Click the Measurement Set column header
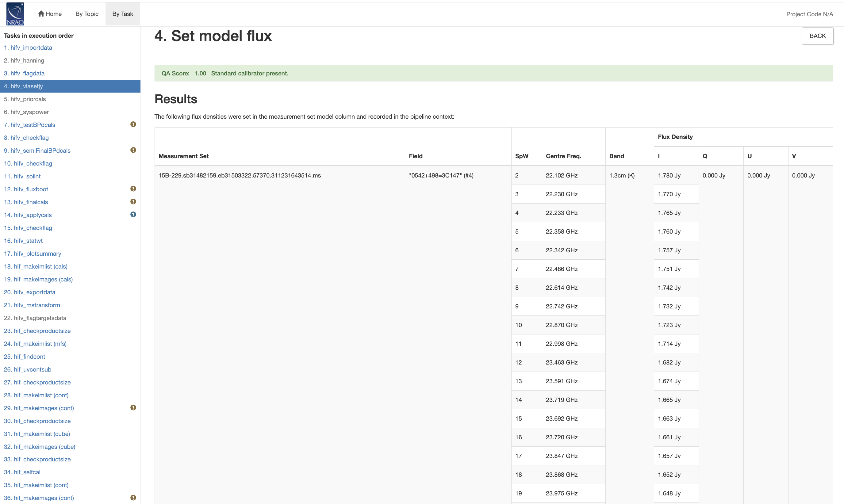Image resolution: width=844 pixels, height=504 pixels. coord(183,157)
